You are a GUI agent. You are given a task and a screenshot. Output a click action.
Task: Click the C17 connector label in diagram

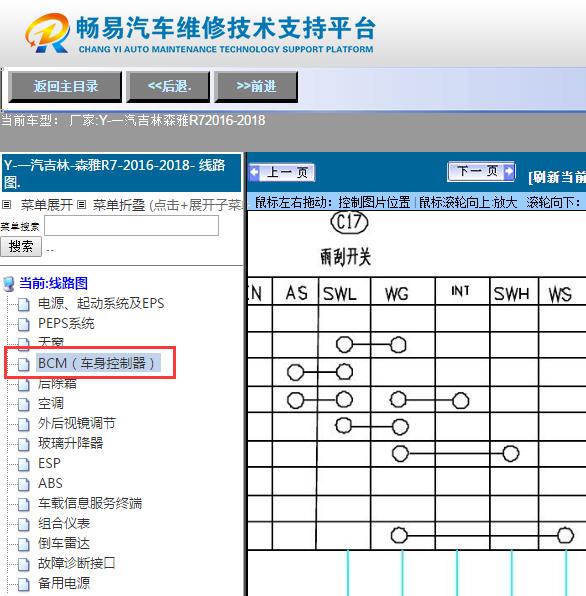[349, 222]
